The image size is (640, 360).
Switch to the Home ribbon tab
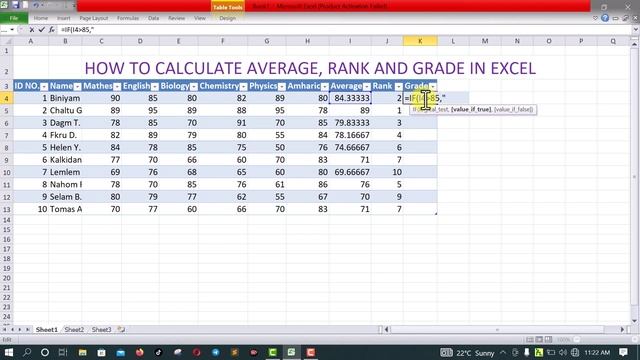pyautogui.click(x=40, y=18)
